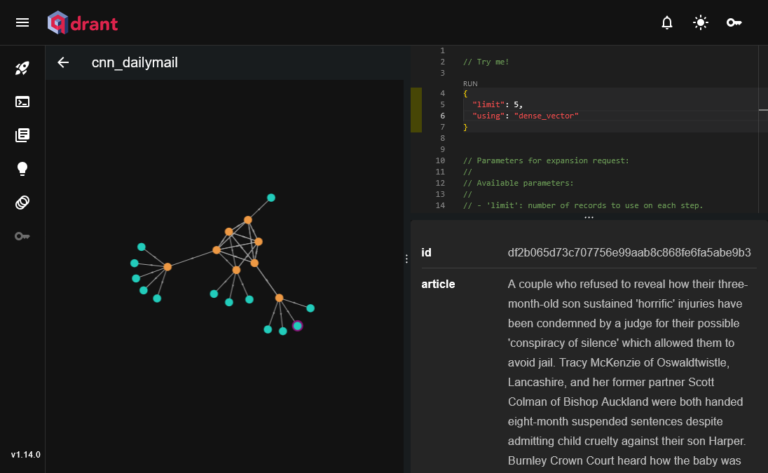Viewport: 768px width, 473px height.
Task: Select the orange node linked to left cluster
Action: pos(168,267)
